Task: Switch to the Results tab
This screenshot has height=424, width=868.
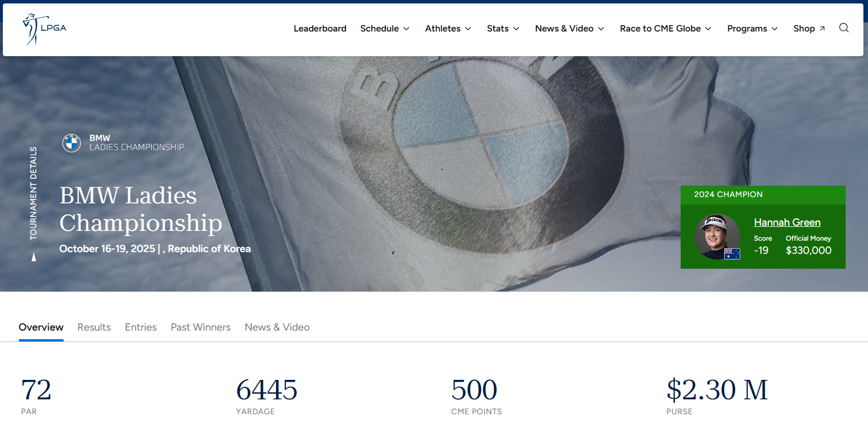Action: (94, 327)
